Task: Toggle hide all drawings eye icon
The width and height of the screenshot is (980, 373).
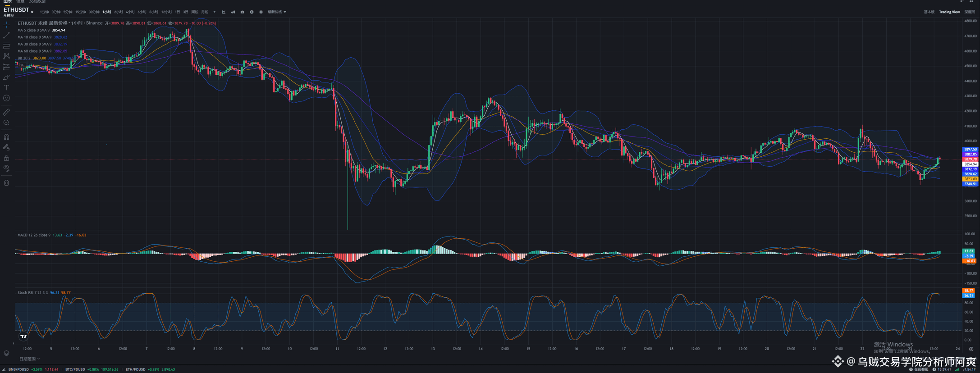Action: point(6,168)
